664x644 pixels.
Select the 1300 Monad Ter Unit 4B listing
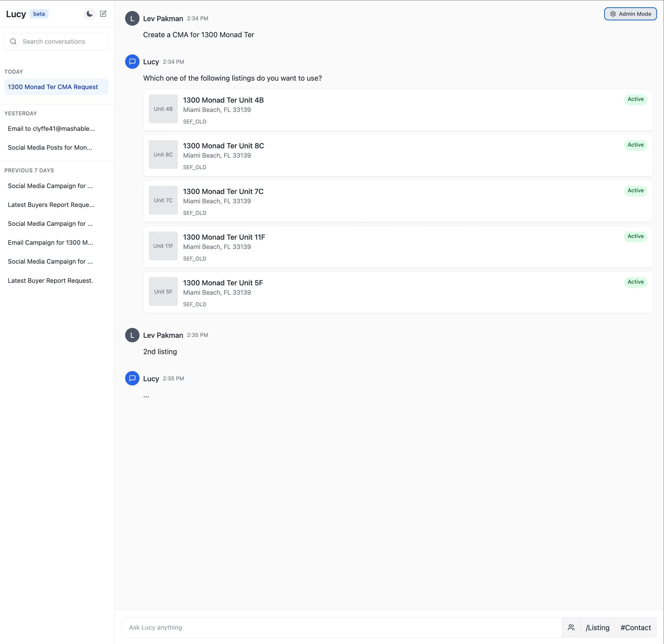click(398, 110)
